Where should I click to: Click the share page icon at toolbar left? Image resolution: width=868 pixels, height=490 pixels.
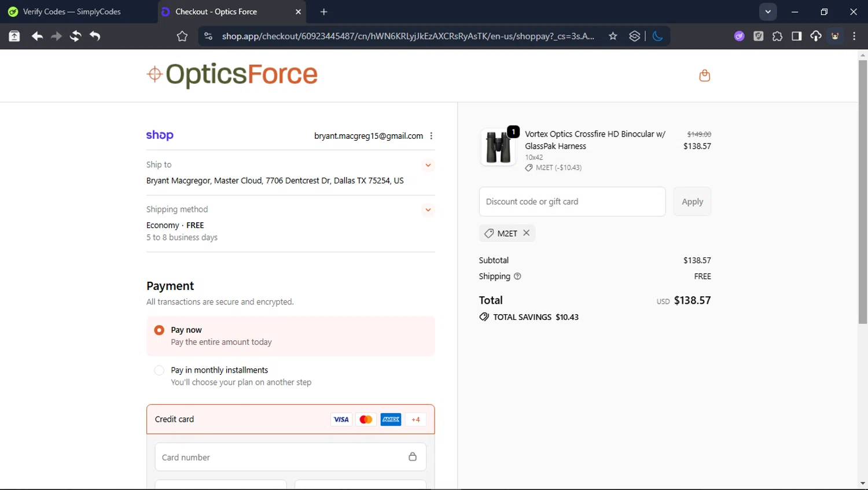pyautogui.click(x=14, y=36)
